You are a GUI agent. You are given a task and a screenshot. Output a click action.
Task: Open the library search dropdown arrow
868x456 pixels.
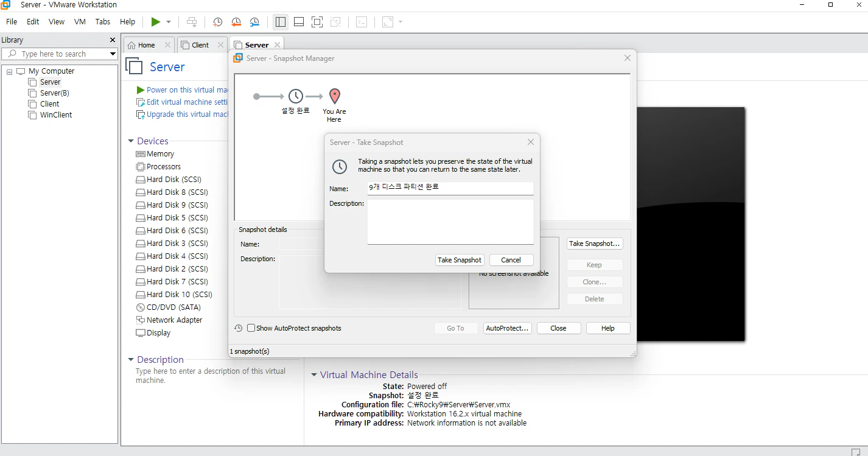coord(113,54)
